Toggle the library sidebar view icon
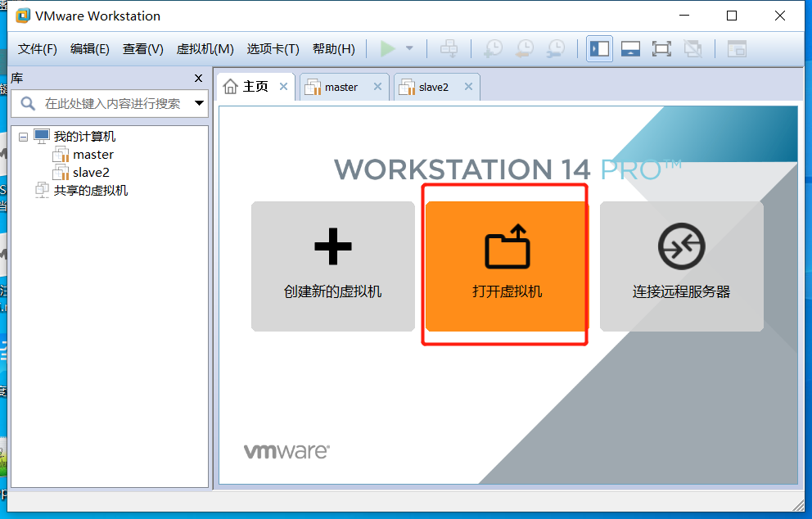Screen dimensions: 812x519 pos(600,48)
